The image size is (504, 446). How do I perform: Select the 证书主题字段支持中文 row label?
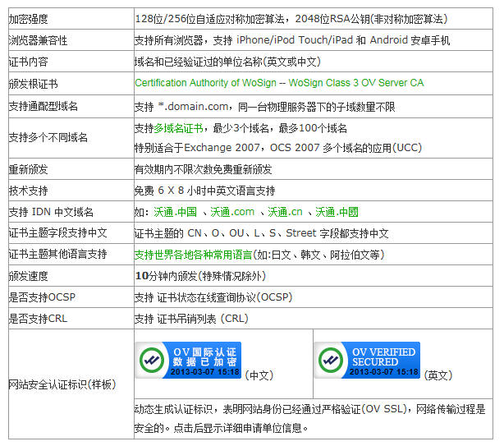coord(57,232)
